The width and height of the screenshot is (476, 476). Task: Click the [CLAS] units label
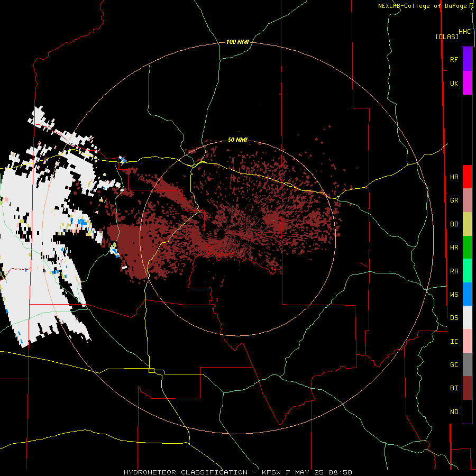pyautogui.click(x=447, y=36)
